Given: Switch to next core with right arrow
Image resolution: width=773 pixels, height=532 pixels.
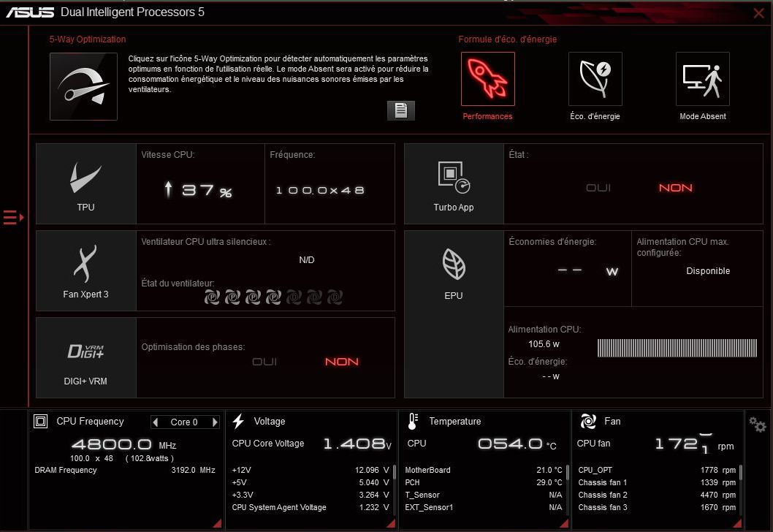Looking at the screenshot, I should point(215,422).
